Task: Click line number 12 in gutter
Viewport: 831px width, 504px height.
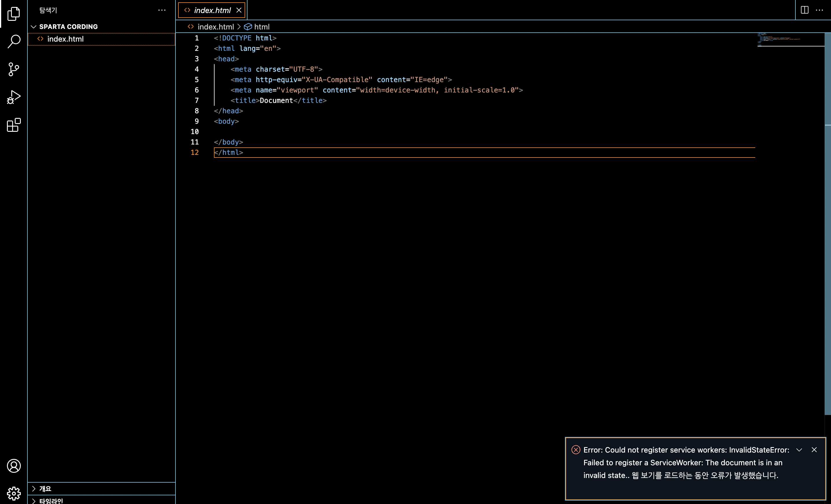Action: click(x=195, y=152)
